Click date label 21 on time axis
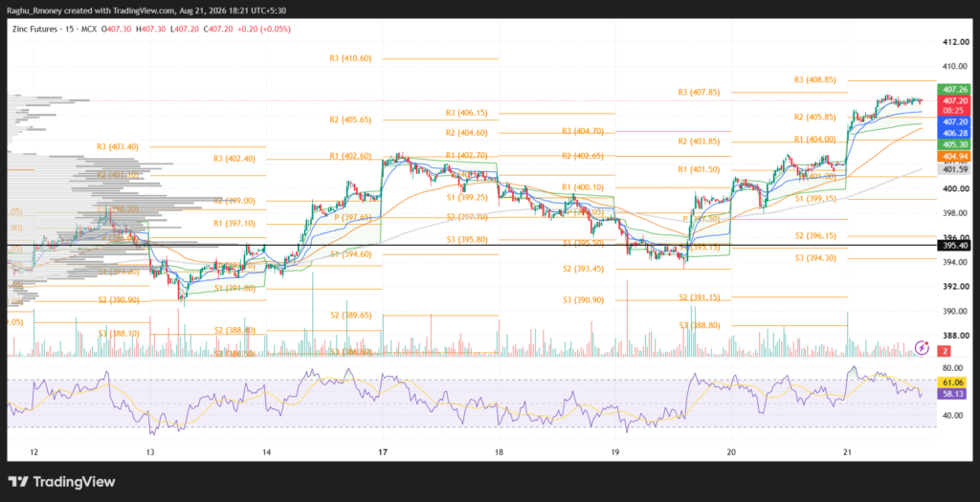This screenshot has height=502, width=980. tap(848, 452)
